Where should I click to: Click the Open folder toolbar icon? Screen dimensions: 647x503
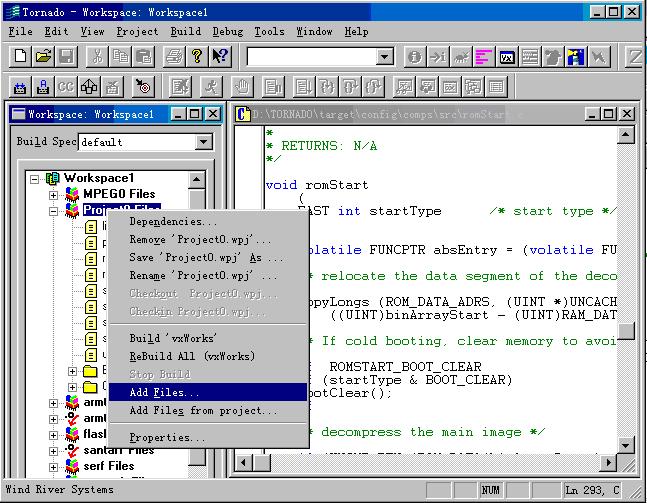tap(43, 56)
